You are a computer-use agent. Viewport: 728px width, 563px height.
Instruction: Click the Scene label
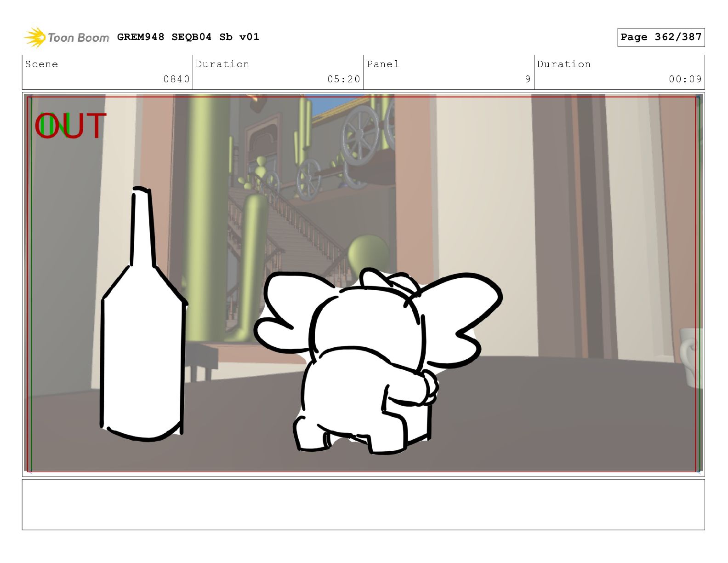point(42,64)
